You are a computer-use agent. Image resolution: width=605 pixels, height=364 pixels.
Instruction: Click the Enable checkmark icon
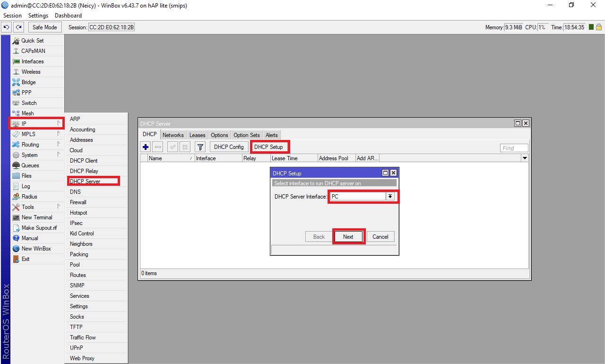[x=173, y=147]
